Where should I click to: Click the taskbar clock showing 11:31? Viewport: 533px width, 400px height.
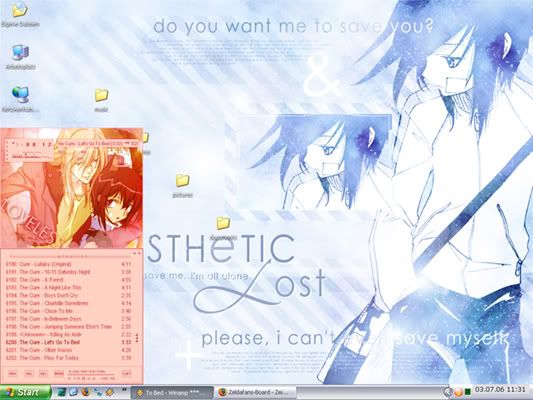click(501, 390)
